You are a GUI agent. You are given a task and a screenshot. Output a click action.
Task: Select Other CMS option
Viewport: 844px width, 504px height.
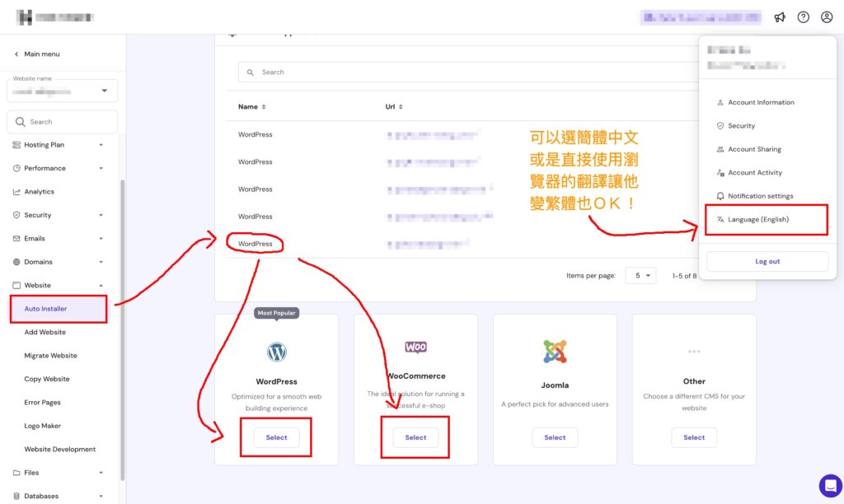[694, 437]
